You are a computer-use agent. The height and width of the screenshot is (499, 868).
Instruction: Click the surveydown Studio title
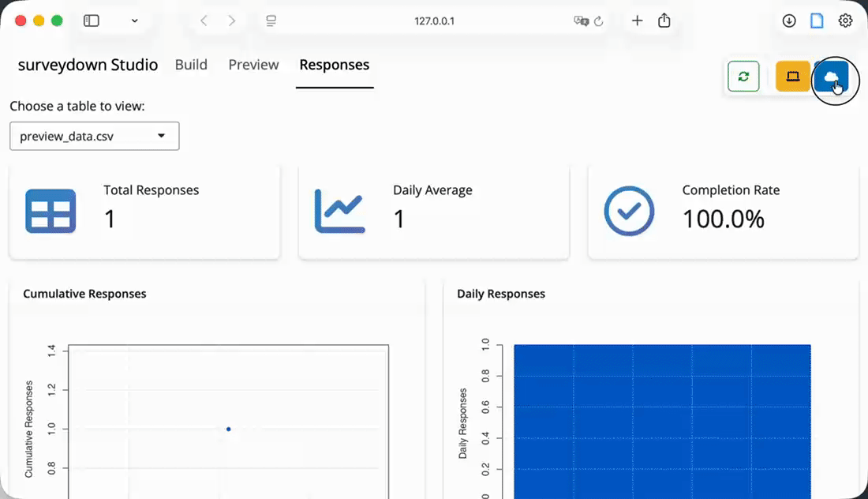click(x=88, y=65)
